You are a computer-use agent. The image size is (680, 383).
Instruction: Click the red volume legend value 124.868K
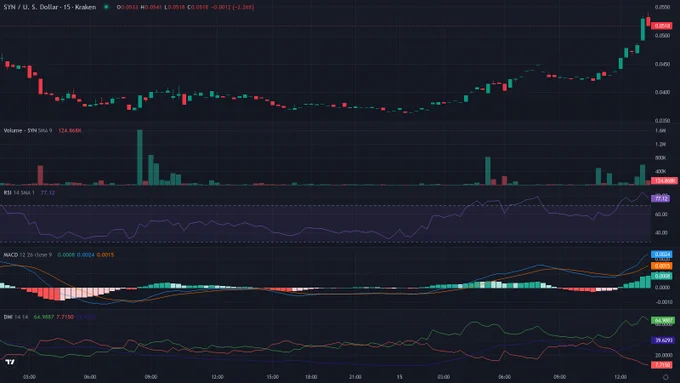[70, 131]
